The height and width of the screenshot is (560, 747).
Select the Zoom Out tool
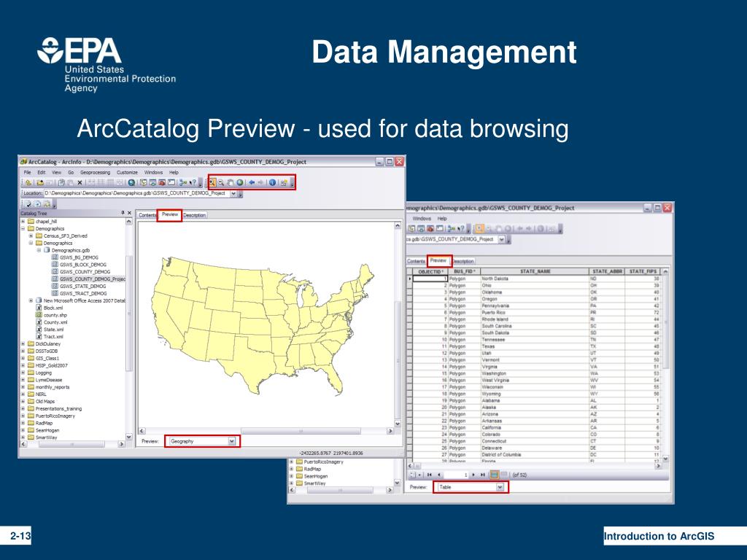(221, 182)
